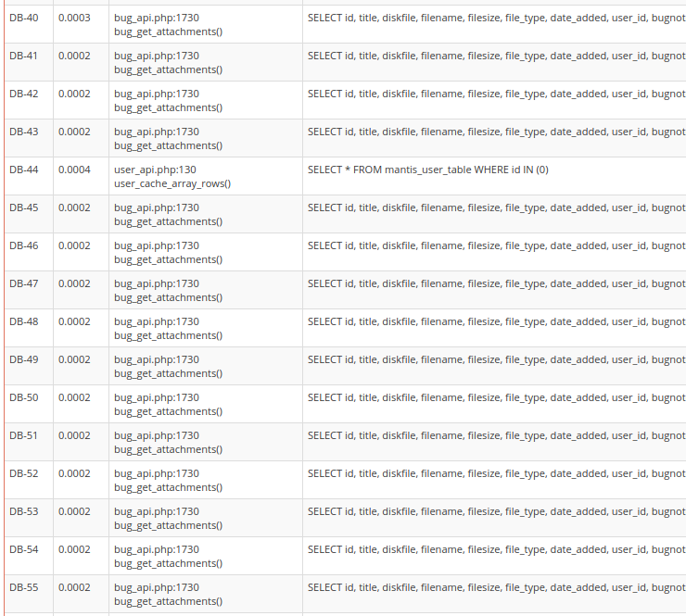Click bug_api.php:1730 in the DB-54 row
The image size is (686, 616).
coord(156,549)
